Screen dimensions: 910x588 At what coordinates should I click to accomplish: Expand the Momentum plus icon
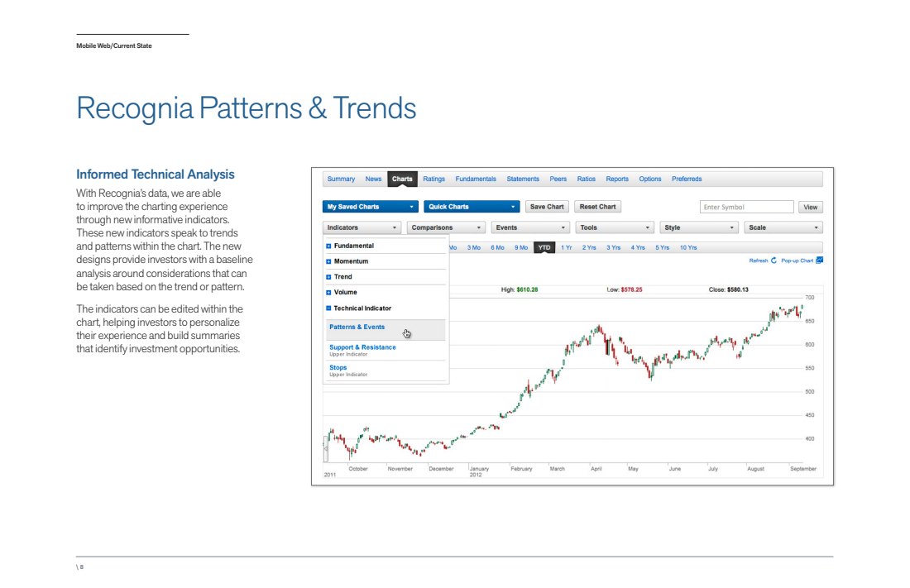pos(328,262)
